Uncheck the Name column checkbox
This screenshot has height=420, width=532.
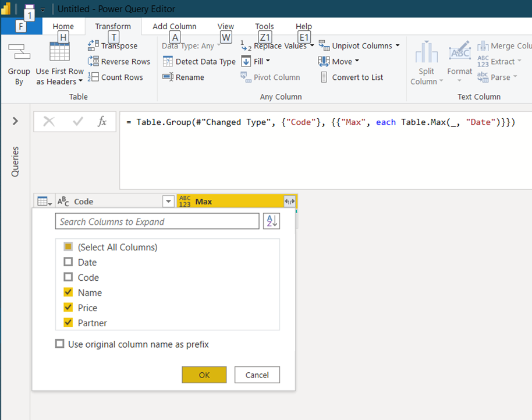pos(68,292)
